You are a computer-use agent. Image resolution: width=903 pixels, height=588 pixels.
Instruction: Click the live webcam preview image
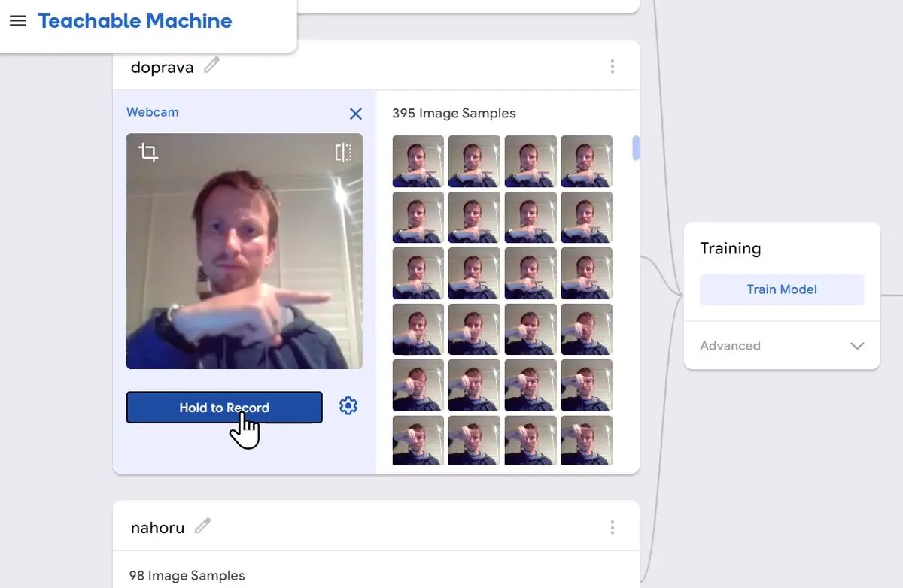point(245,251)
